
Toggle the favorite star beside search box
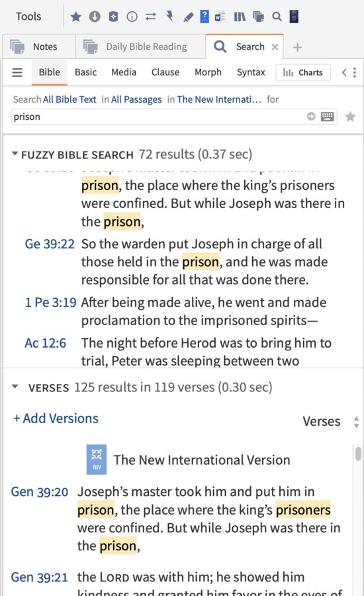click(350, 117)
